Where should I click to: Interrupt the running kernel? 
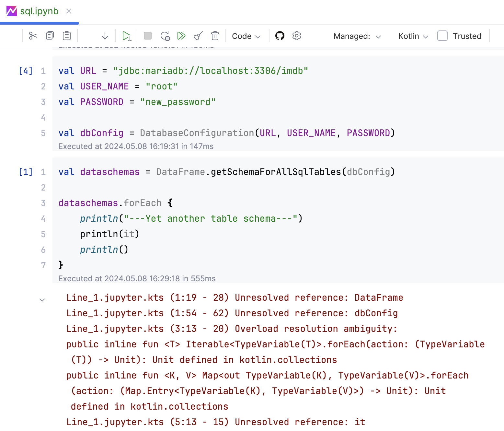(x=147, y=36)
